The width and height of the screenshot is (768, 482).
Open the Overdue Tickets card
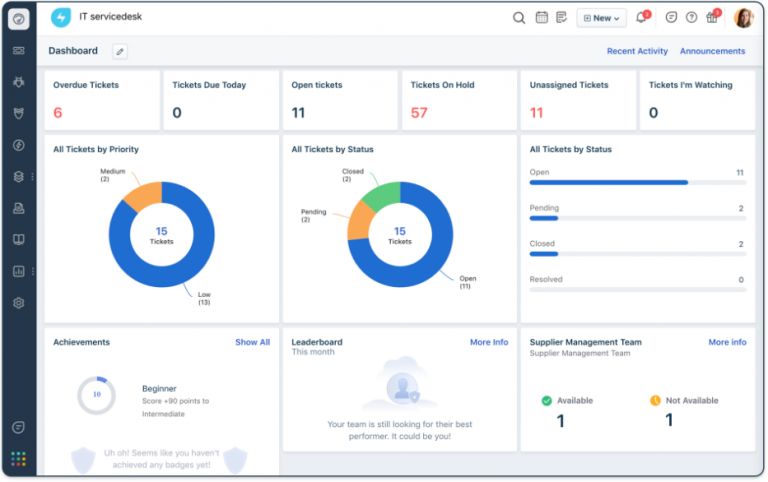98,100
